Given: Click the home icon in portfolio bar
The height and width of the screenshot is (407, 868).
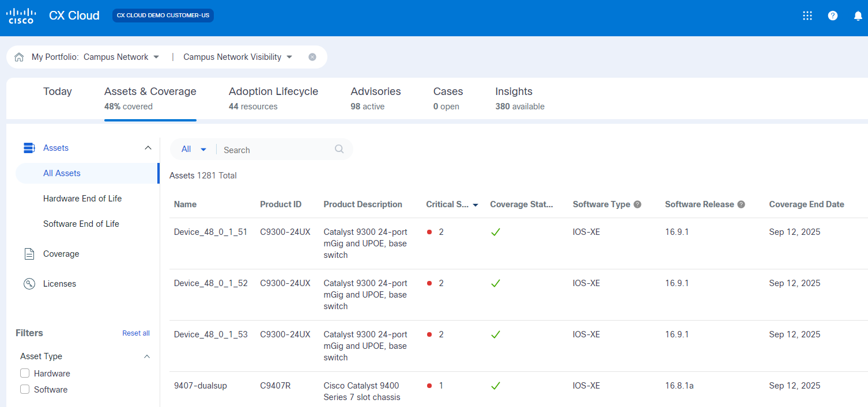Looking at the screenshot, I should pyautogui.click(x=19, y=57).
